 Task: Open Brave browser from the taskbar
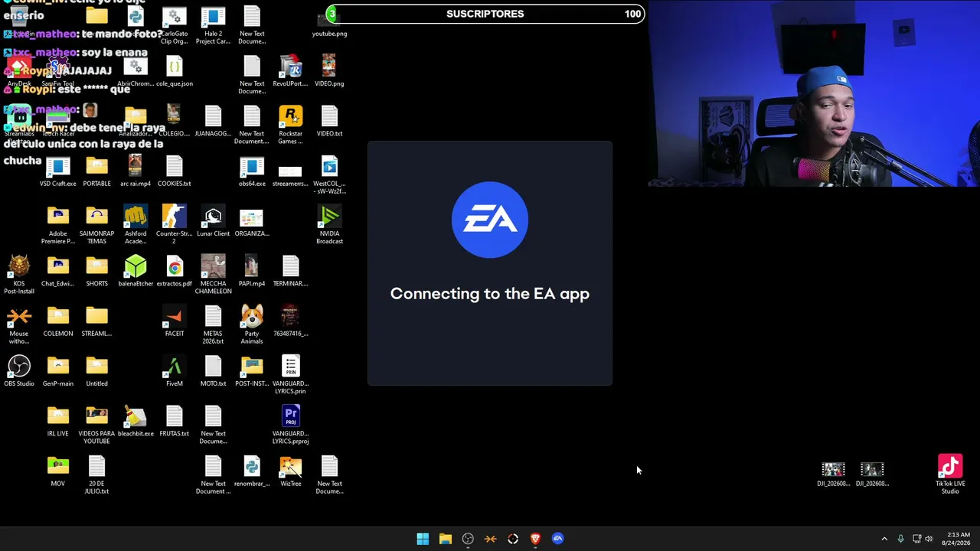pos(535,539)
